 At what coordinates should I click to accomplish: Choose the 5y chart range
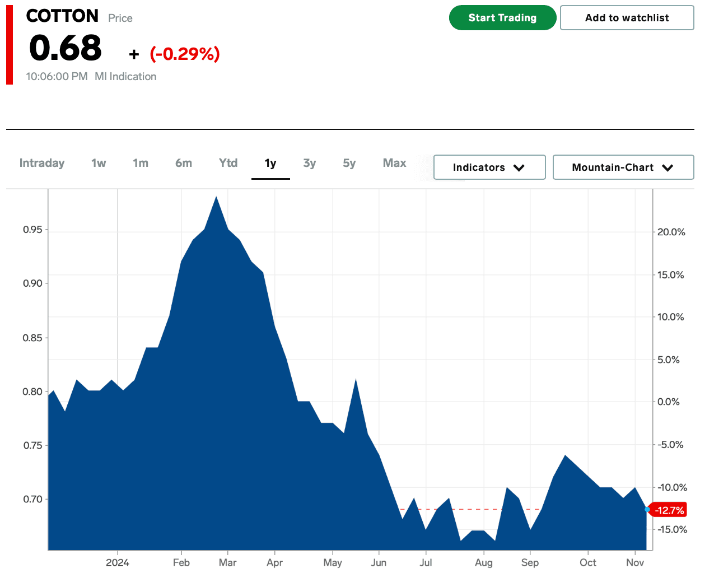[349, 163]
